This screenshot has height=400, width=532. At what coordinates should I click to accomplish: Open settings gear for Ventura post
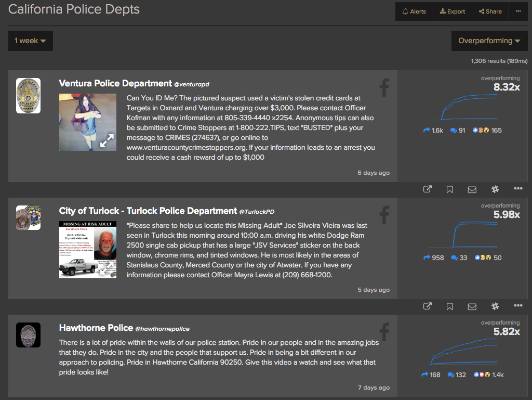pyautogui.click(x=495, y=189)
